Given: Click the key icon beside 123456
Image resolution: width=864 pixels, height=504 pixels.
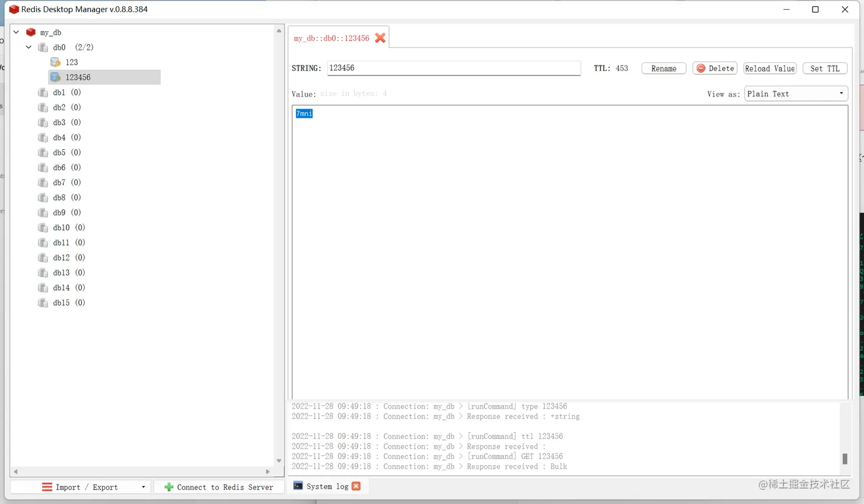Looking at the screenshot, I should [x=55, y=77].
